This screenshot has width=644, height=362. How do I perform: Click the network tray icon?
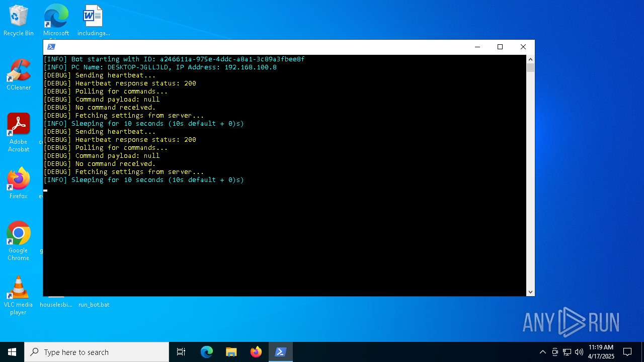pos(567,352)
